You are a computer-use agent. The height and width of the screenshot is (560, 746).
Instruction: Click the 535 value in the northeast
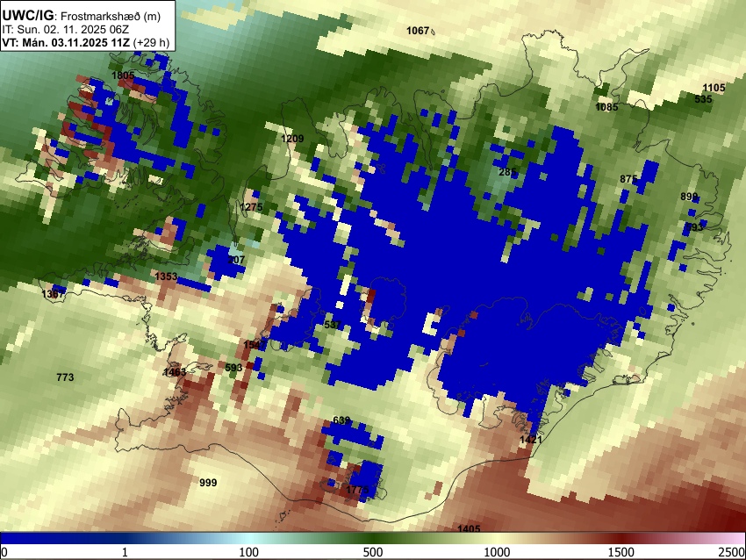[703, 99]
